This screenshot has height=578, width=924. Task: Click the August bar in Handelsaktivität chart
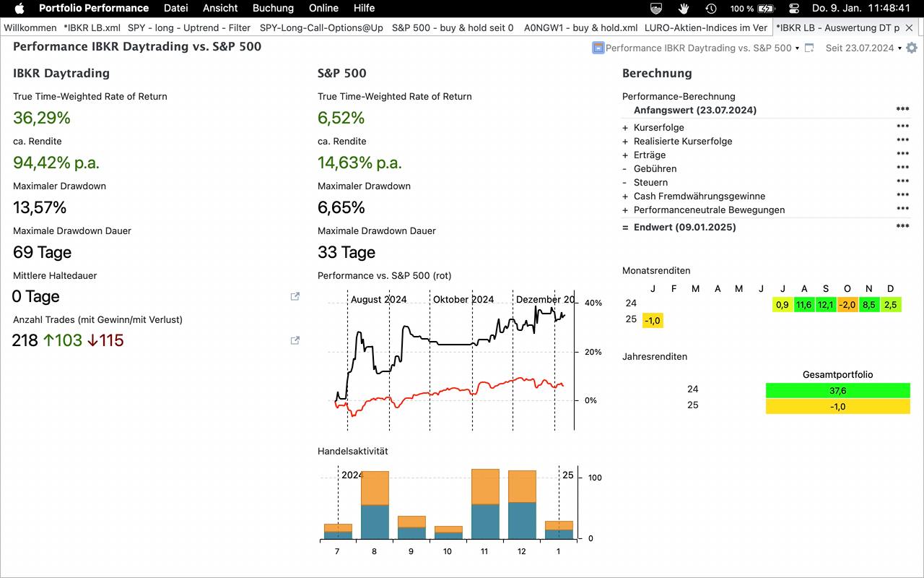point(375,506)
